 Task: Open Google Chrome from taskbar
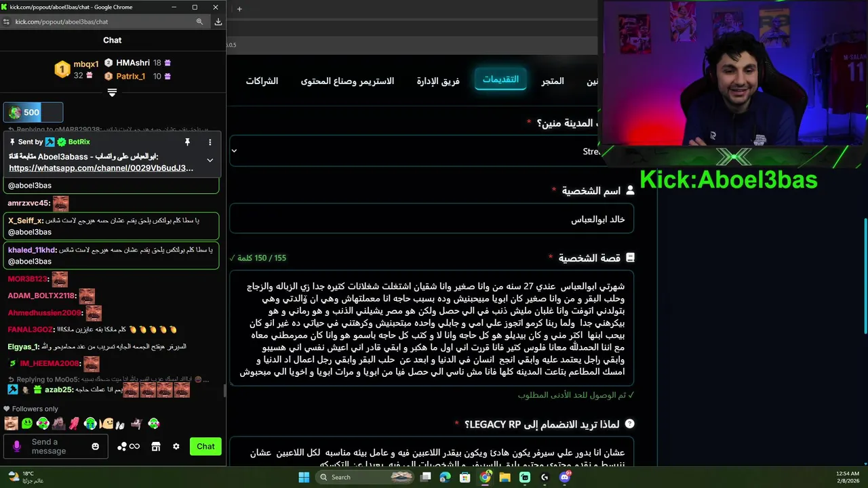pyautogui.click(x=486, y=477)
